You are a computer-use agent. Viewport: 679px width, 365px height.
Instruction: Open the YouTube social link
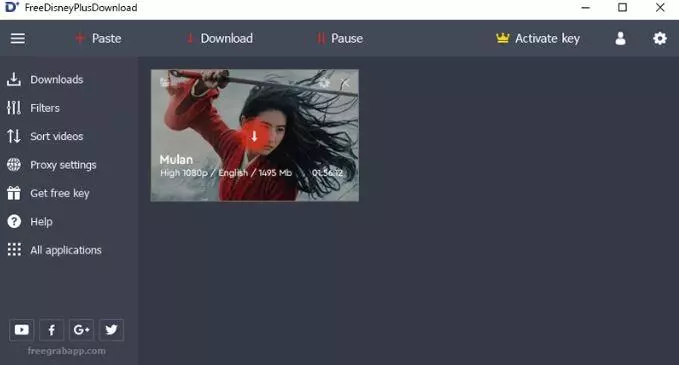tap(22, 330)
